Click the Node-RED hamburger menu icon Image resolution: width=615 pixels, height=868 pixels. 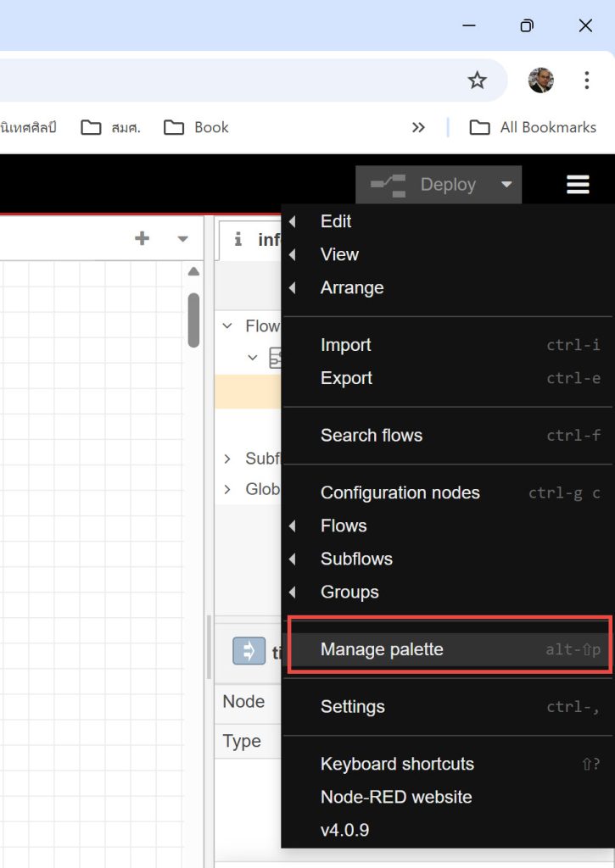[578, 184]
